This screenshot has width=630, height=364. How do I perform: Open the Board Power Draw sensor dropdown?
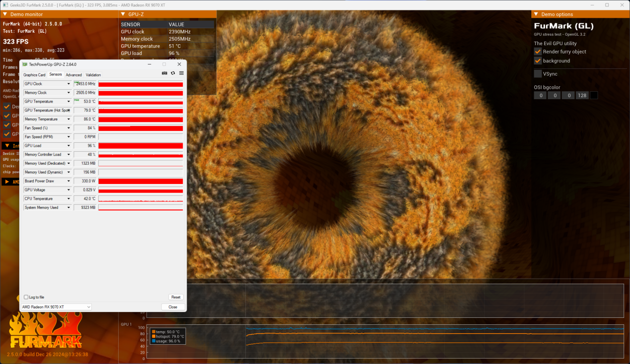pos(69,181)
